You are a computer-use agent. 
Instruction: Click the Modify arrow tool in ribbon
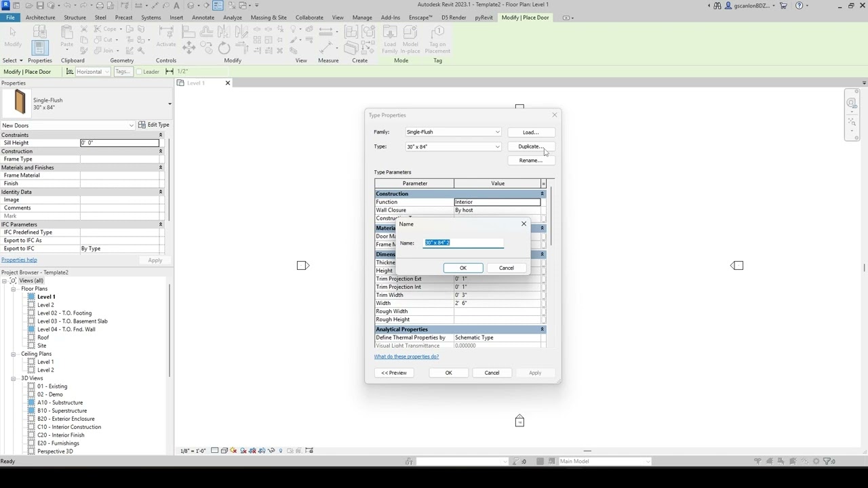pos(13,35)
